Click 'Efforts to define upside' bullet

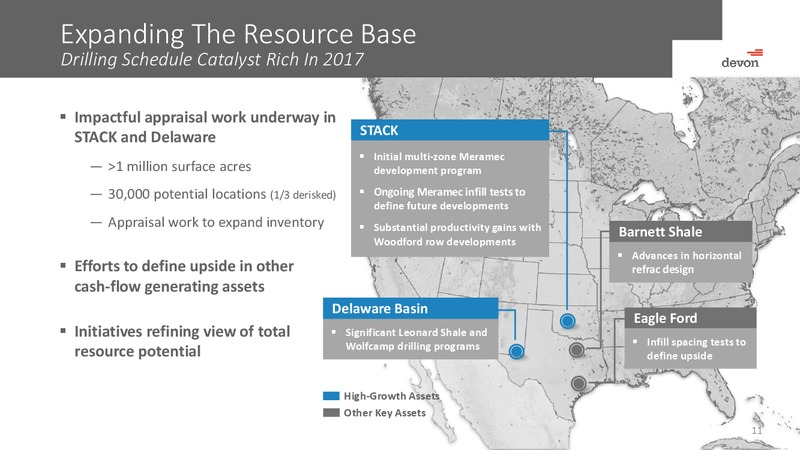[x=184, y=276]
